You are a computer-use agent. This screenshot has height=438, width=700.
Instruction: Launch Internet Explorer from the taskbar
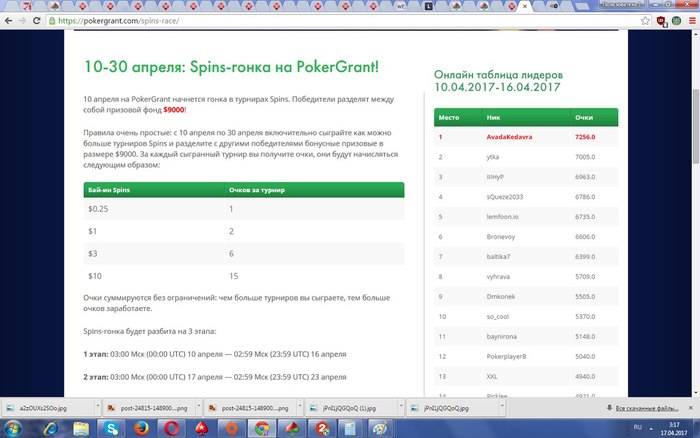(51, 429)
